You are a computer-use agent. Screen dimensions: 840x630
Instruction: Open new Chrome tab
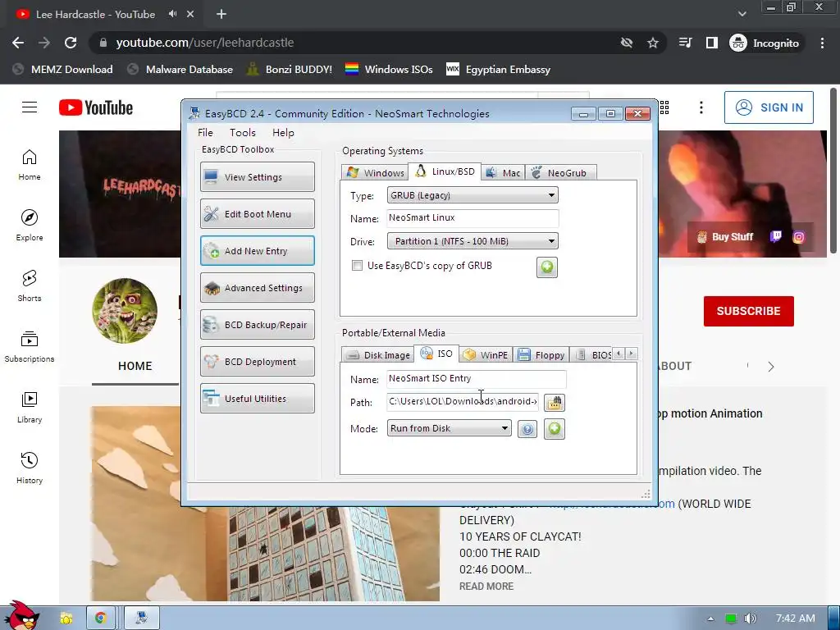tap(221, 15)
